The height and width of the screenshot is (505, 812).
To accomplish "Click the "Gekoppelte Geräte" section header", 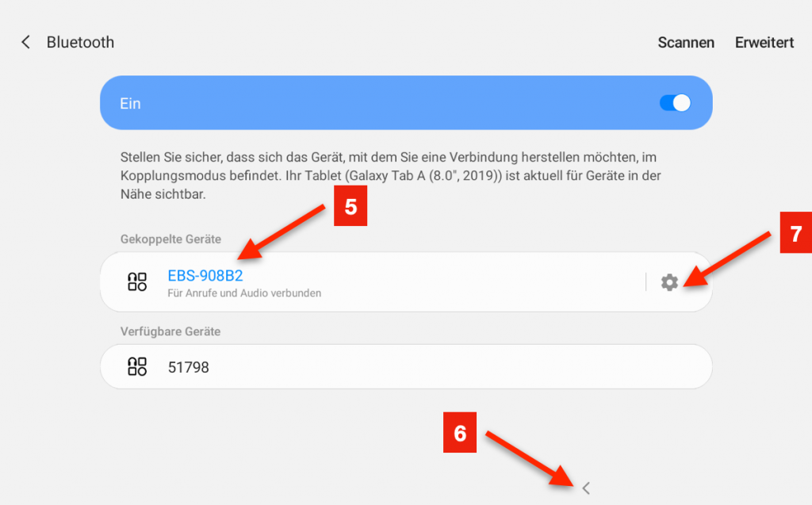I will [170, 239].
